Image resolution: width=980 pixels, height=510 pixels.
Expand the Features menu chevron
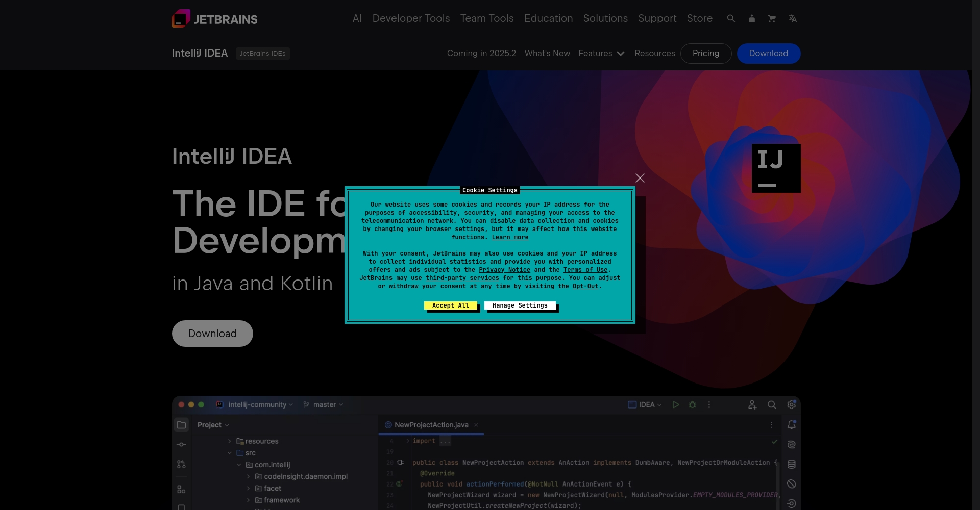[x=621, y=54]
